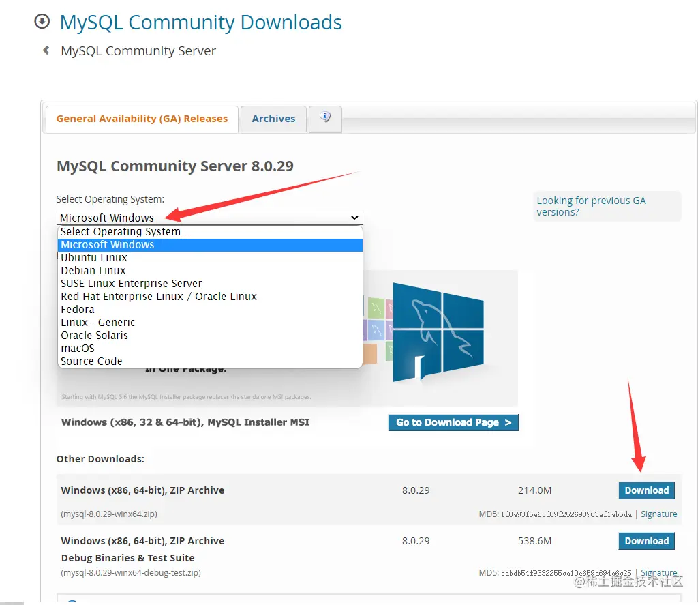Select Oracle Solaris option
The width and height of the screenshot is (700, 605).
pyautogui.click(x=210, y=336)
